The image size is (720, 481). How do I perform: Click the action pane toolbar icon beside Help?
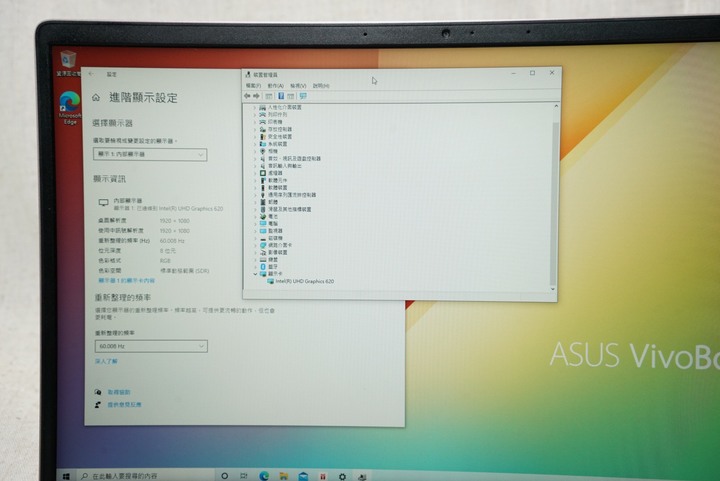pyautogui.click(x=291, y=96)
